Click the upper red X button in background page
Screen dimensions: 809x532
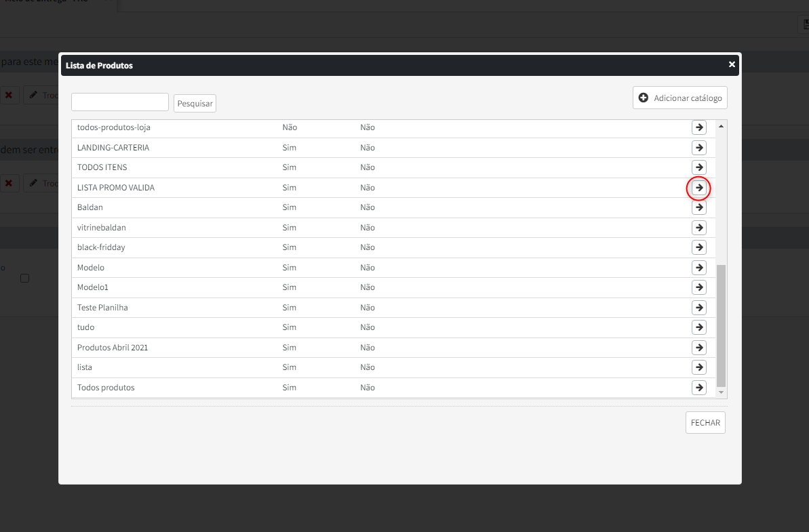pyautogui.click(x=9, y=96)
